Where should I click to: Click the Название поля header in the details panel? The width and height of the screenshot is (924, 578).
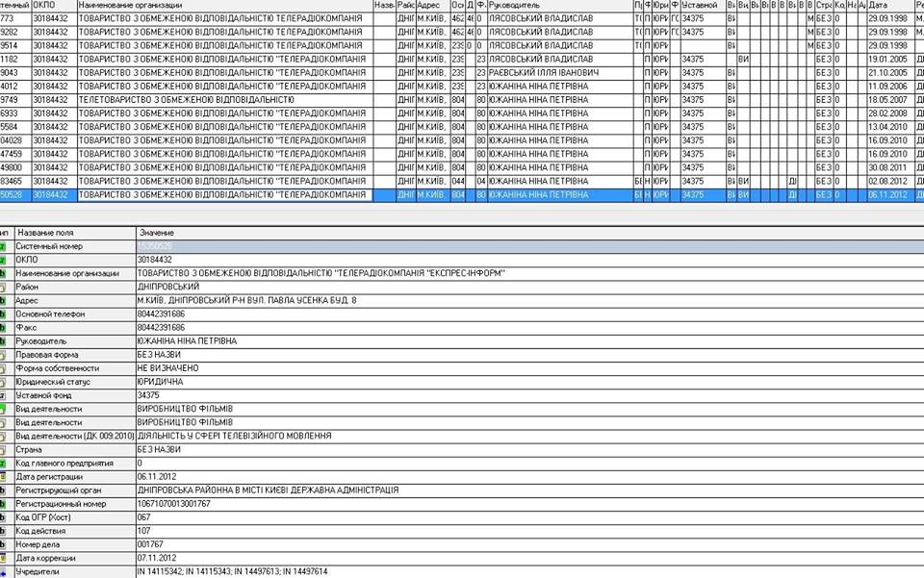tap(75, 233)
